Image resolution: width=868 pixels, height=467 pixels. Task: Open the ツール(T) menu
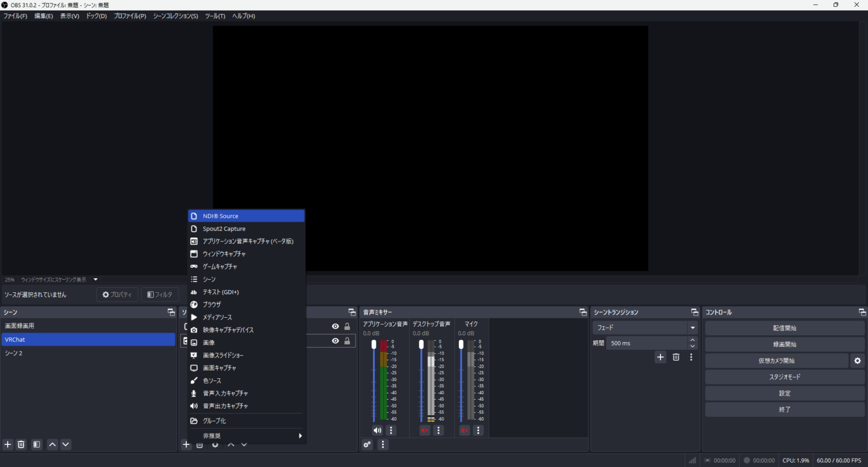[x=214, y=16]
